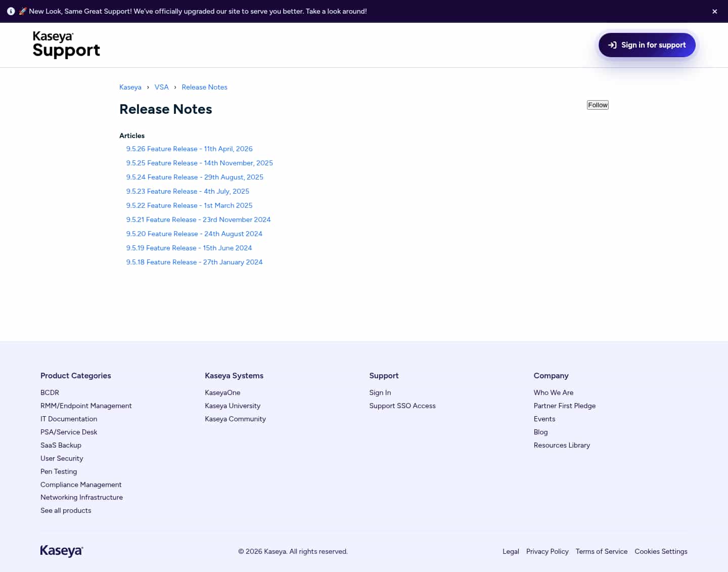Open the VSA breadcrumb link
Image resolution: width=728 pixels, height=572 pixels.
pyautogui.click(x=161, y=87)
